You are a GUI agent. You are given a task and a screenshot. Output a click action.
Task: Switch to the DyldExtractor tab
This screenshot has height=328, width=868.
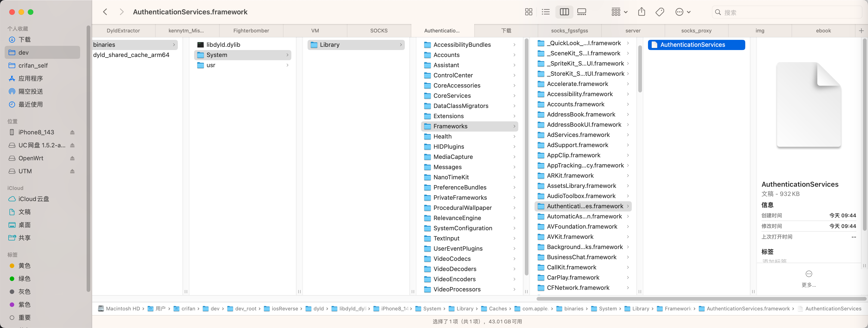click(x=123, y=31)
